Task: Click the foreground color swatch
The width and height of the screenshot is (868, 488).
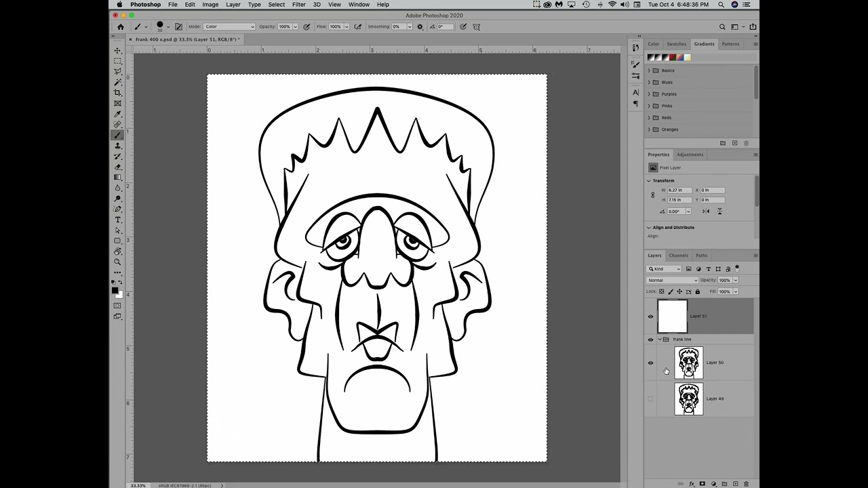Action: point(115,290)
